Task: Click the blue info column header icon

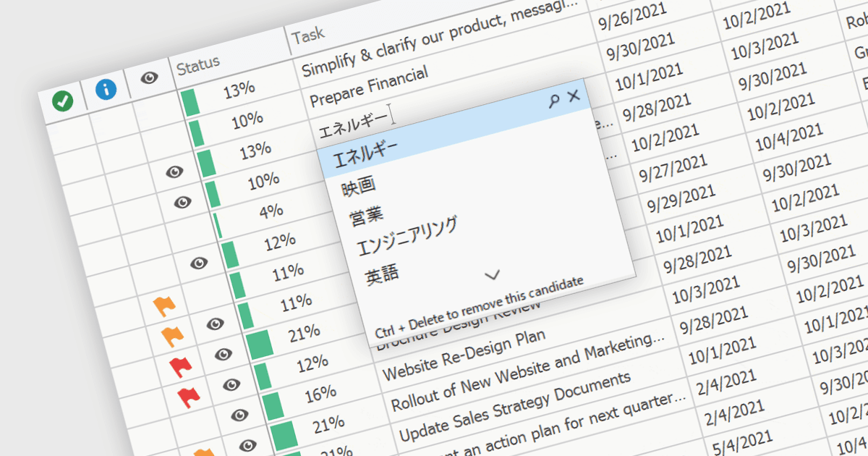Action: [x=106, y=89]
